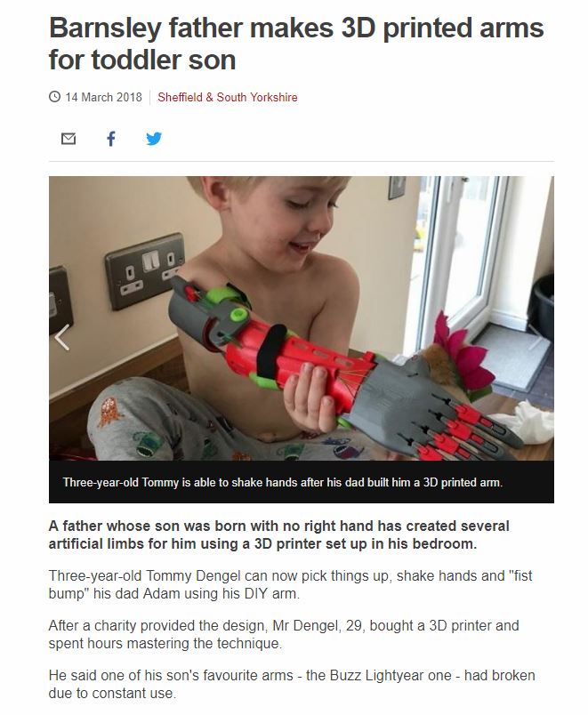Click the divider line under share icons
Screen dimensions: 588x715
point(301,161)
